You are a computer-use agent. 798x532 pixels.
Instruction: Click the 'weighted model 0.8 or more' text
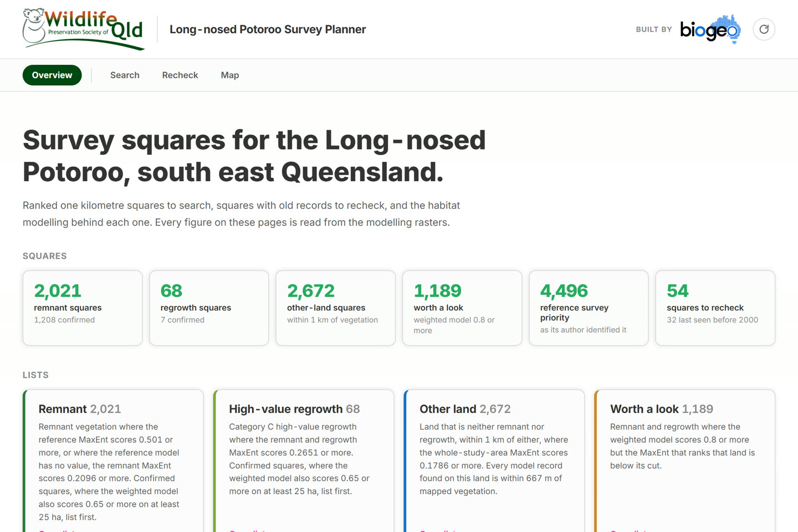(x=454, y=325)
